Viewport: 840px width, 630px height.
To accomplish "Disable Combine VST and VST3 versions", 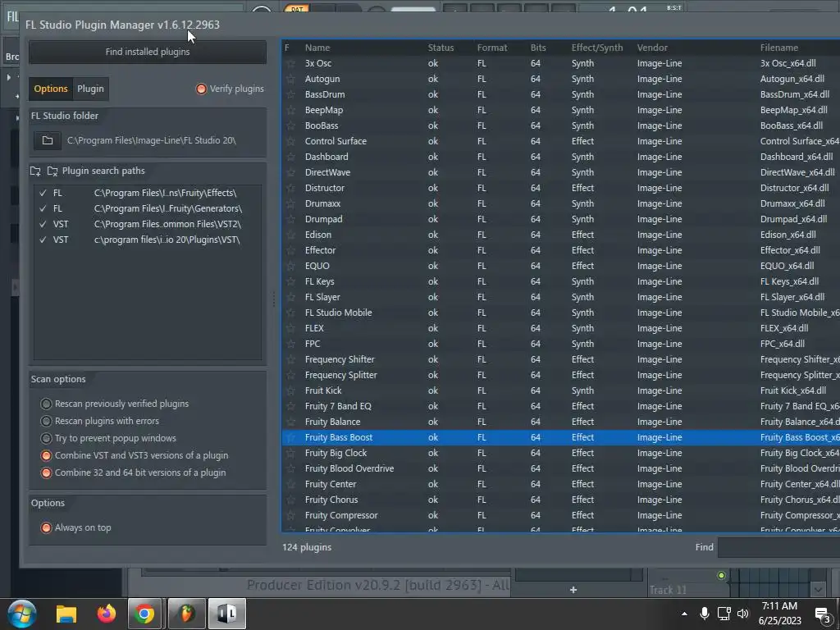I will (135, 455).
